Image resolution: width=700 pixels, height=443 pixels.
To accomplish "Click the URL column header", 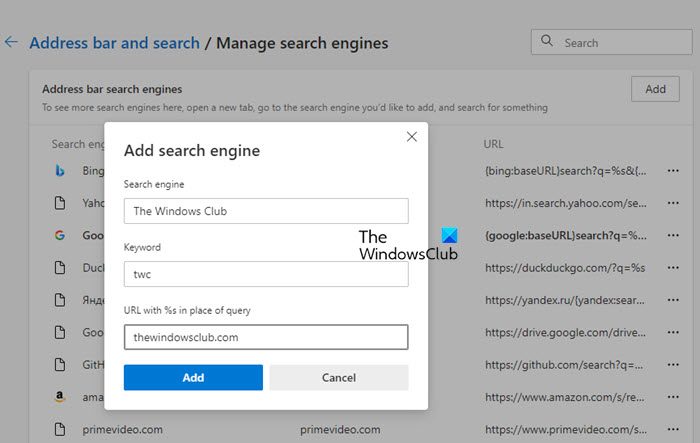I will click(493, 144).
